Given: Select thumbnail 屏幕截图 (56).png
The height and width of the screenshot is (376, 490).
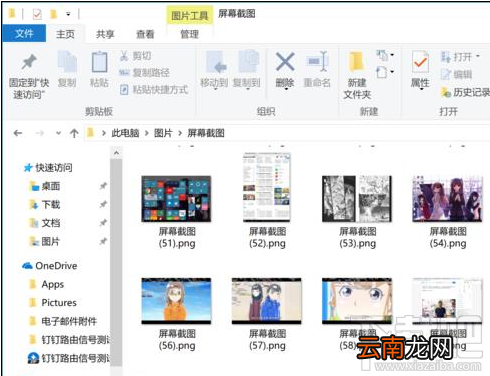Looking at the screenshot, I should pyautogui.click(x=176, y=301).
